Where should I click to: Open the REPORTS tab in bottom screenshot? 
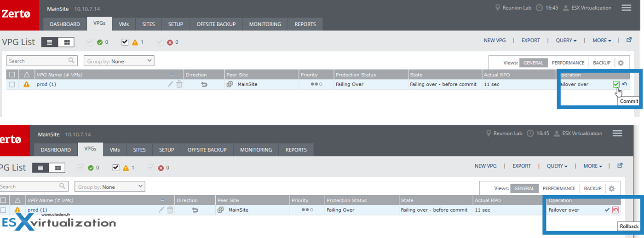coord(296,150)
